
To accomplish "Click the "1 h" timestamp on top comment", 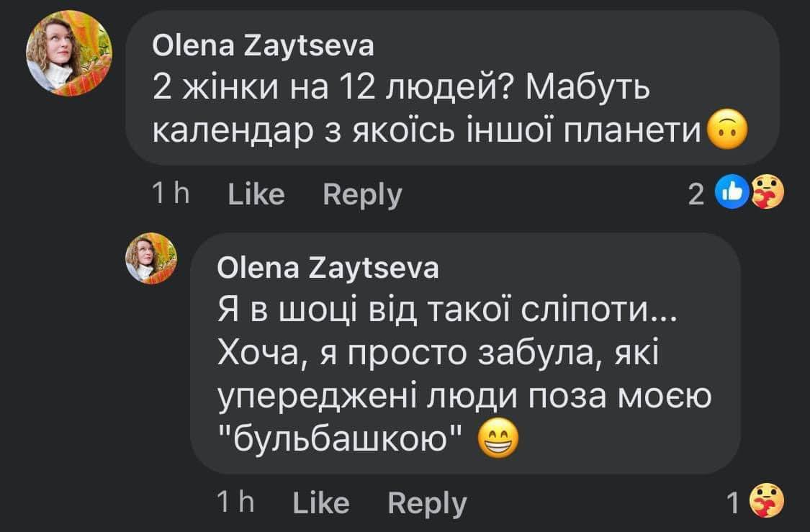I will (x=171, y=194).
